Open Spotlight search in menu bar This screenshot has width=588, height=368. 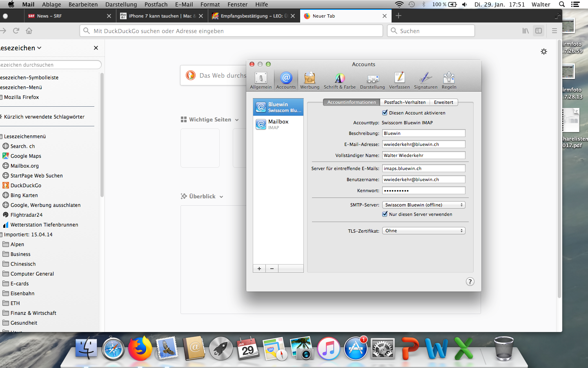point(562,4)
